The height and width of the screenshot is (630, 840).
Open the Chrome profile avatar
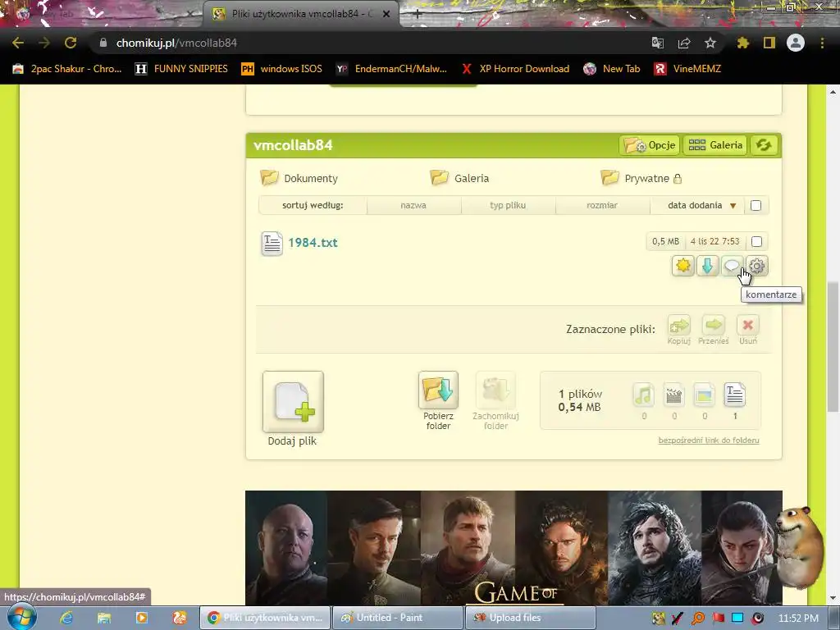coord(796,43)
